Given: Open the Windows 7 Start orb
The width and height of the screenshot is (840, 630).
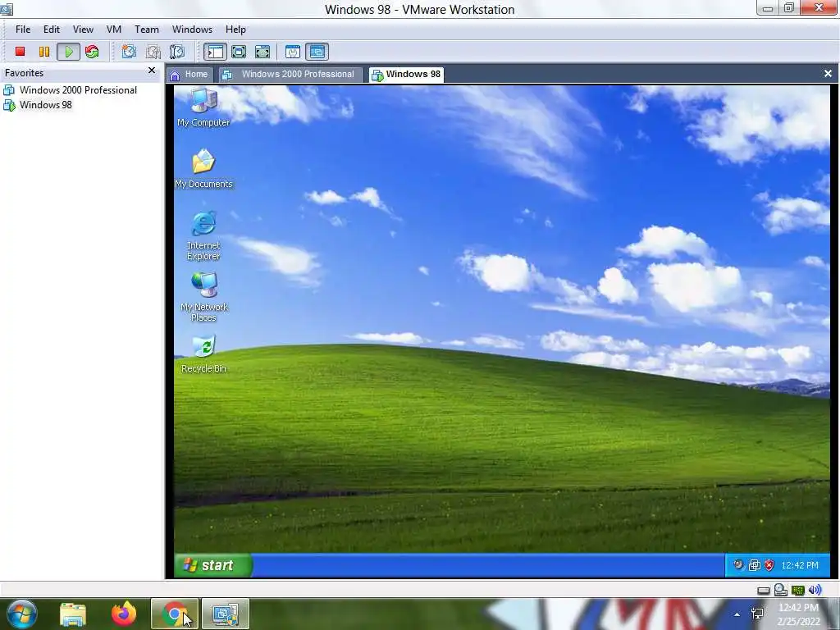Looking at the screenshot, I should [x=22, y=614].
